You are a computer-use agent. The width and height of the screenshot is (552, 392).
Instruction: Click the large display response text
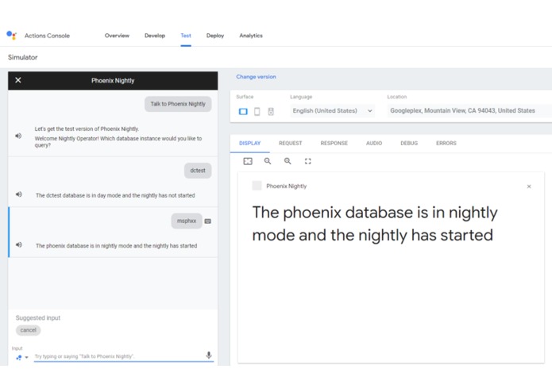coord(375,224)
